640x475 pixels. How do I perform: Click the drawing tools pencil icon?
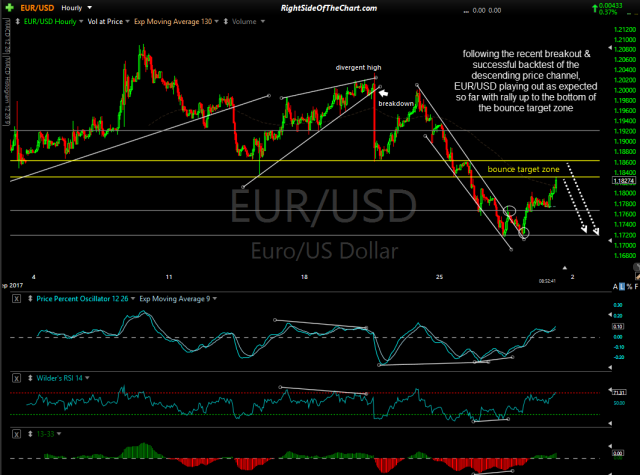638,277
